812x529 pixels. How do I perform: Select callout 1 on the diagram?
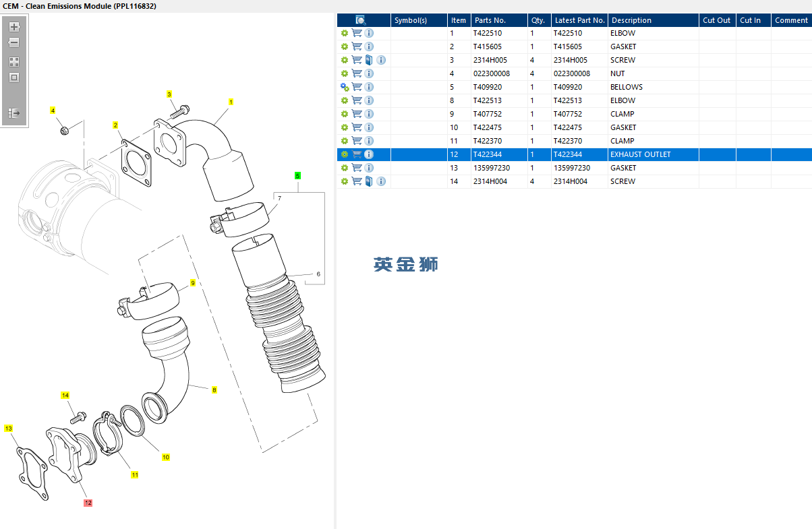[231, 102]
